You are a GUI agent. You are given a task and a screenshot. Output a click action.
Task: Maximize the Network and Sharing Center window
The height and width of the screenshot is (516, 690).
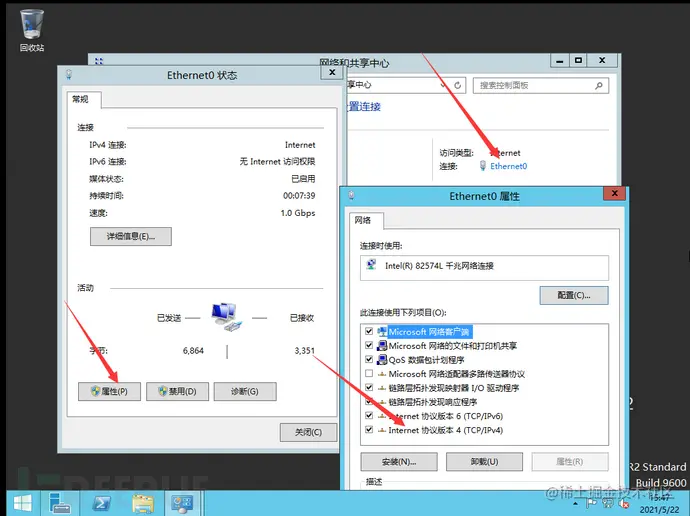[x=578, y=61]
